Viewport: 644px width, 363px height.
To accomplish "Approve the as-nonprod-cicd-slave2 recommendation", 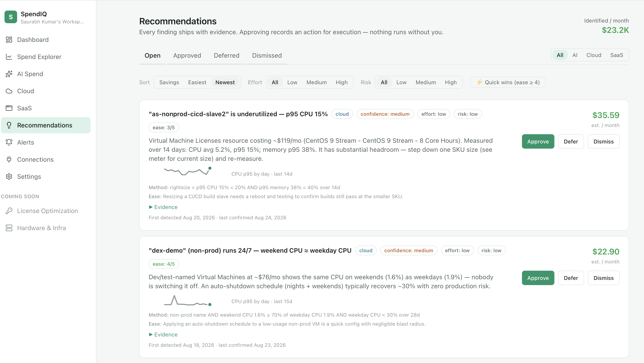I will pos(538,141).
